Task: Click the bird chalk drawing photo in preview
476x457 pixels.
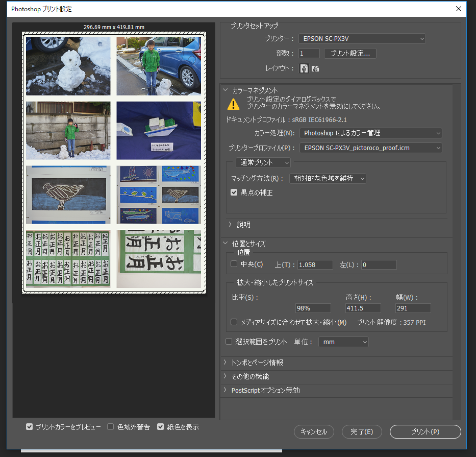Action: tap(68, 195)
